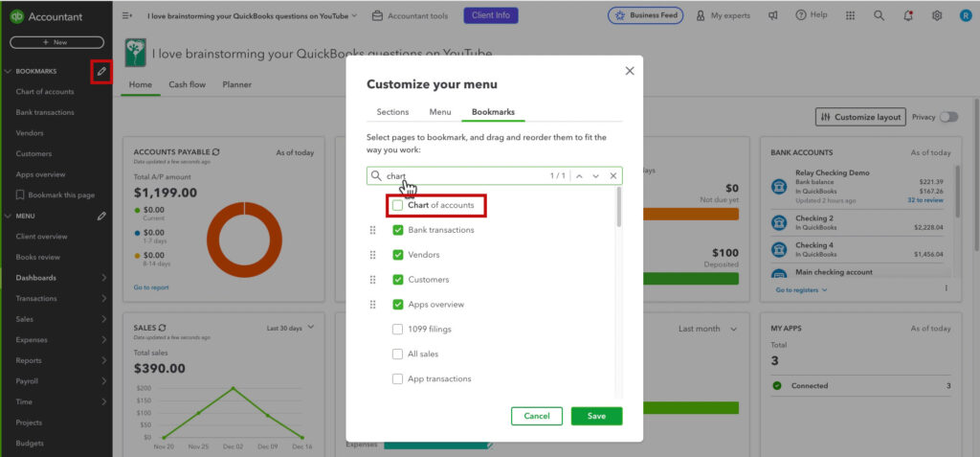Go to next search match arrow
Viewport: 980px width, 457px height.
[x=595, y=176]
